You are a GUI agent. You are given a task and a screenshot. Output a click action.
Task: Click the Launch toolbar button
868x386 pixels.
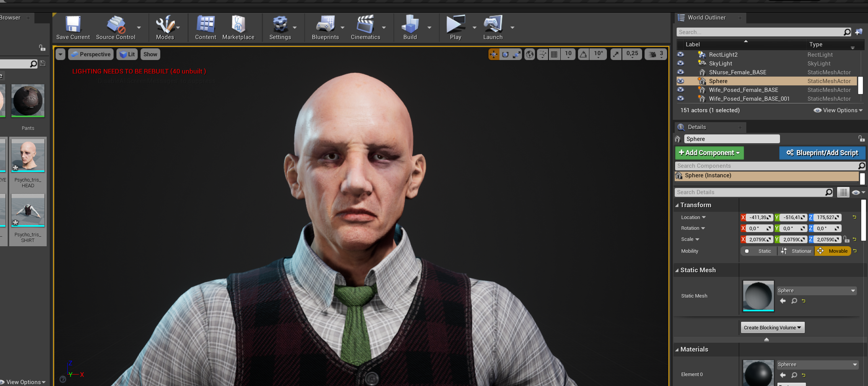tap(493, 28)
